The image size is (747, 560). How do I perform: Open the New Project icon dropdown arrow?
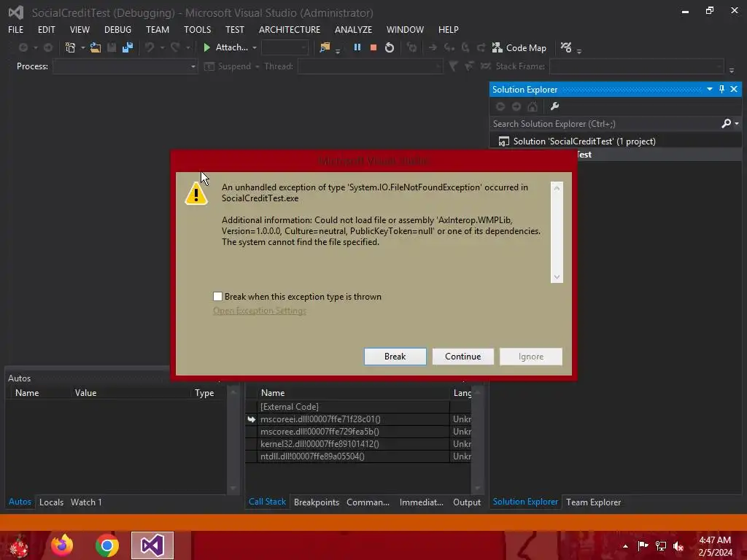pyautogui.click(x=83, y=47)
